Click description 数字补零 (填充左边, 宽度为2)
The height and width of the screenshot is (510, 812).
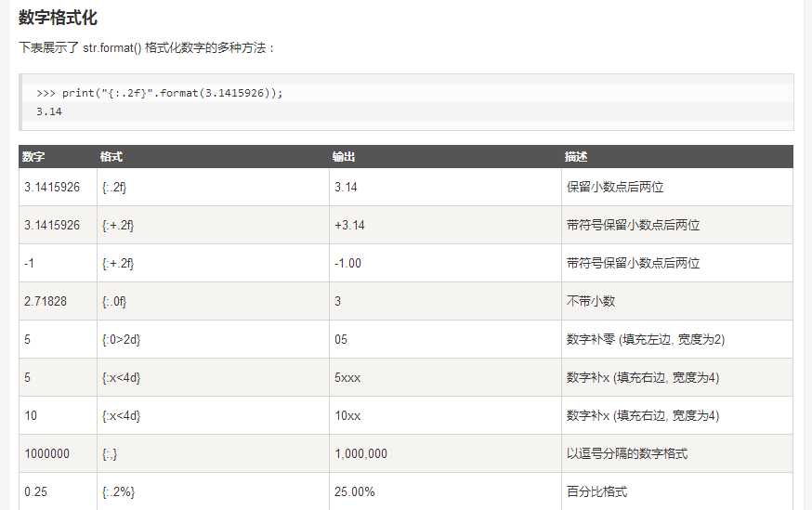(646, 340)
